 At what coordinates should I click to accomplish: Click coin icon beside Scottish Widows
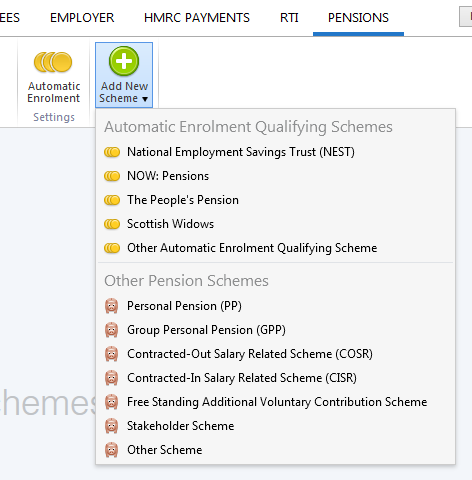pos(112,224)
